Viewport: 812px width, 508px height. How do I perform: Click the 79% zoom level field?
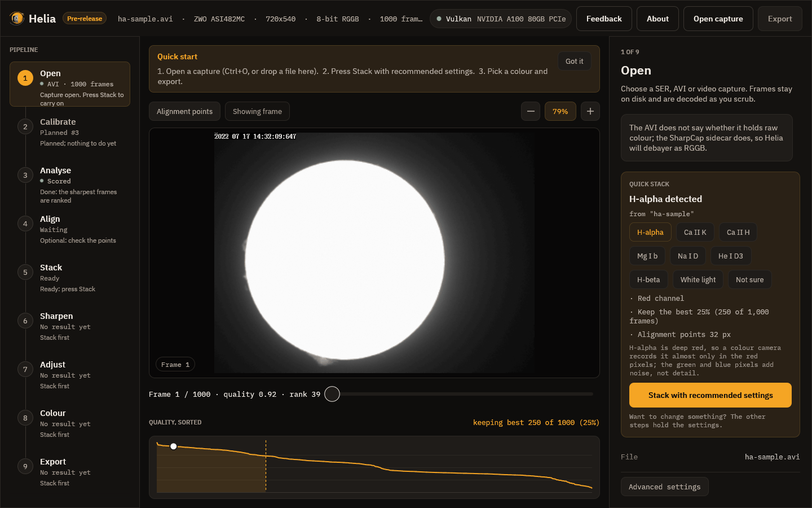click(x=561, y=111)
